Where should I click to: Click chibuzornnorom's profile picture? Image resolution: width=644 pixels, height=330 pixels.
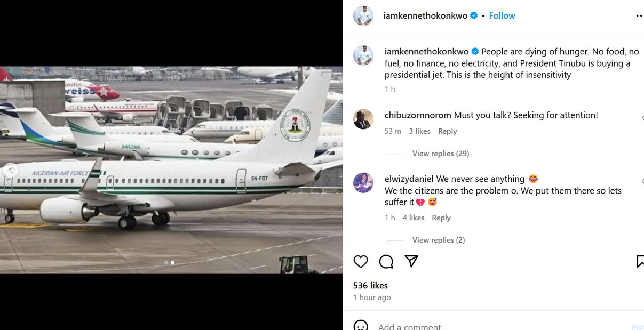pyautogui.click(x=363, y=119)
